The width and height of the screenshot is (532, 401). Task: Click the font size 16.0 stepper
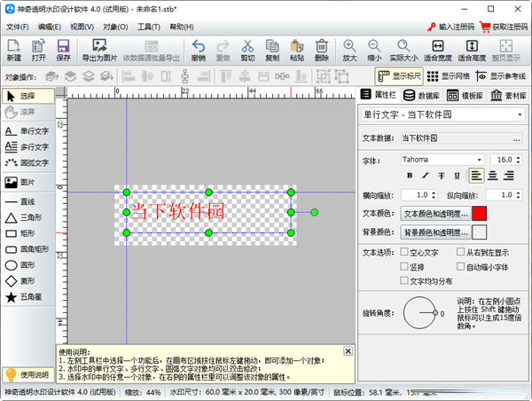518,160
